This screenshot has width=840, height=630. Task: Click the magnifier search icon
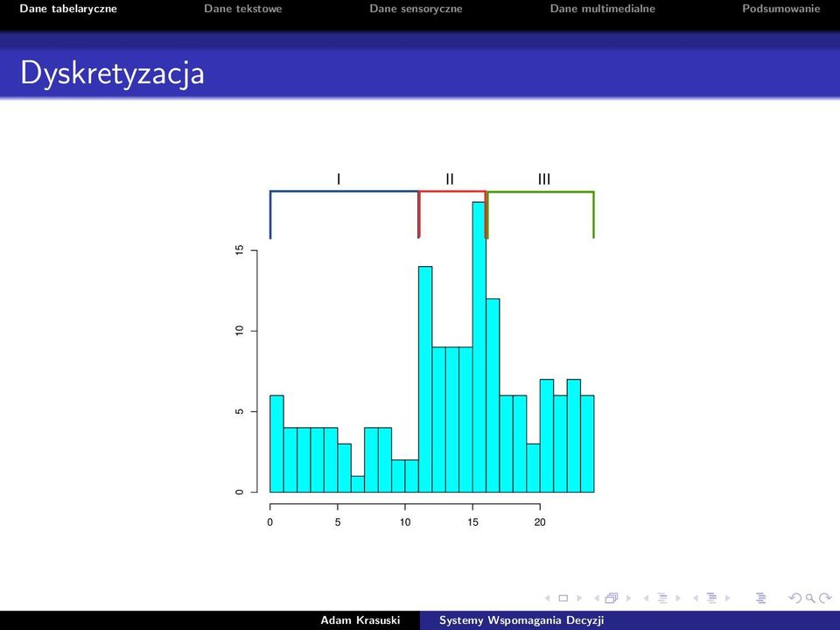point(810,598)
